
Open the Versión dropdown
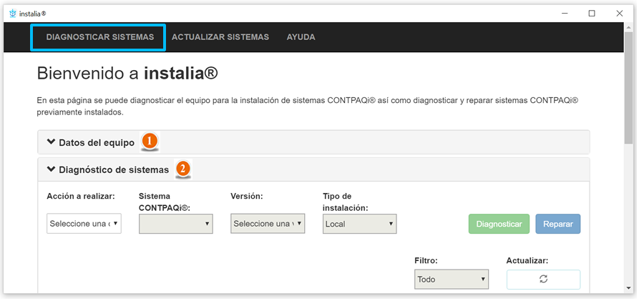pos(268,224)
